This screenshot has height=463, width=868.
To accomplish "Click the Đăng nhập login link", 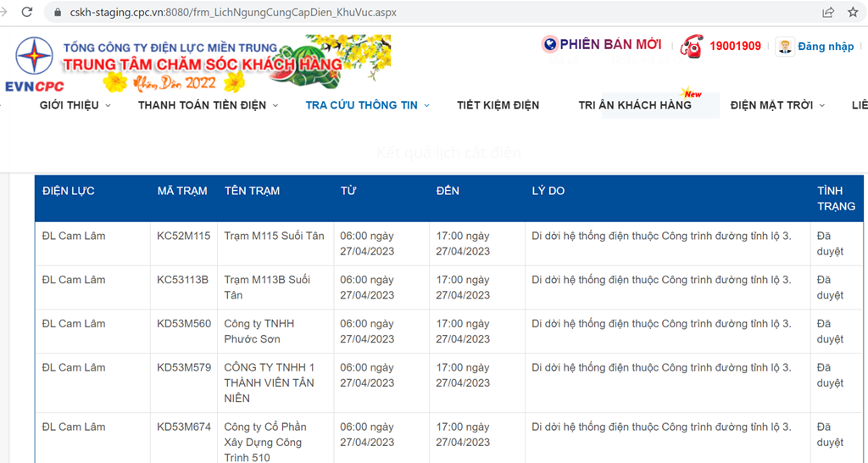I will (x=825, y=47).
